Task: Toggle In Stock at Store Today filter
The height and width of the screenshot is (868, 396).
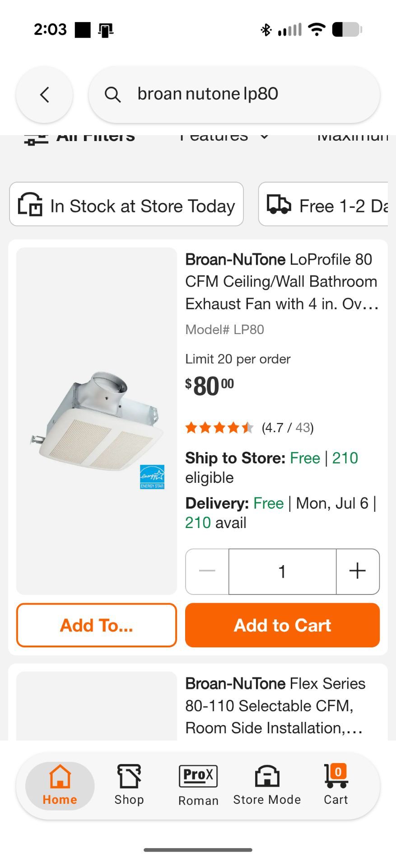Action: point(126,204)
